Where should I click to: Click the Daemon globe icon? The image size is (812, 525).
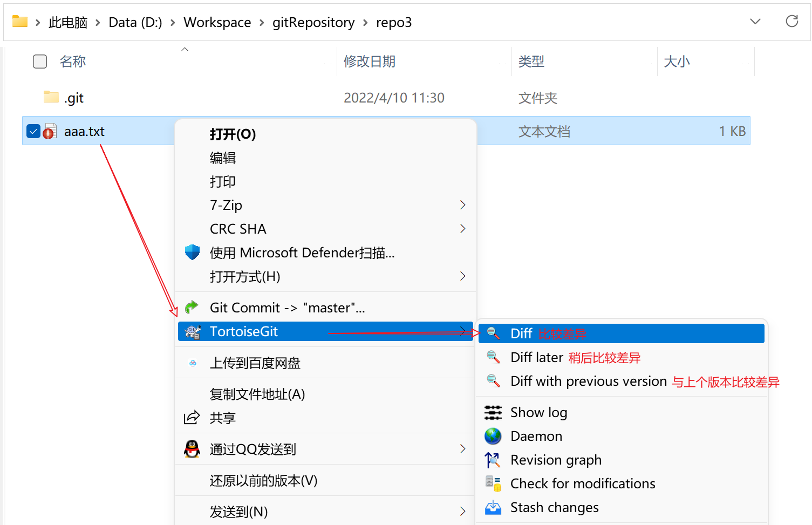click(x=493, y=436)
